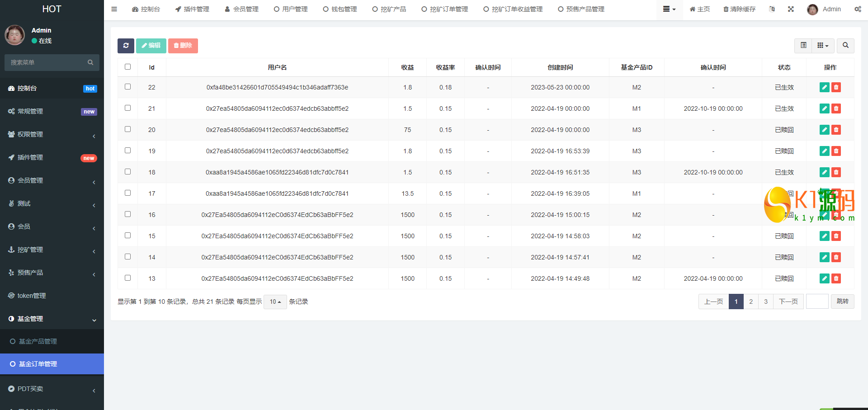Image resolution: width=868 pixels, height=410 pixels.
Task: Check the select-all checkbox in table header
Action: [127, 67]
